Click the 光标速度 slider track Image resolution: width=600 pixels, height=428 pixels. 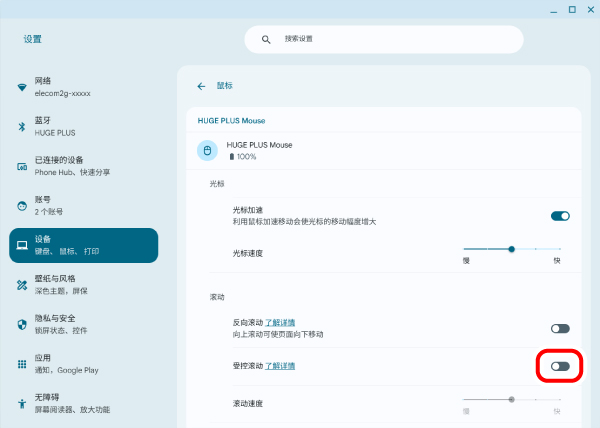[512, 248]
